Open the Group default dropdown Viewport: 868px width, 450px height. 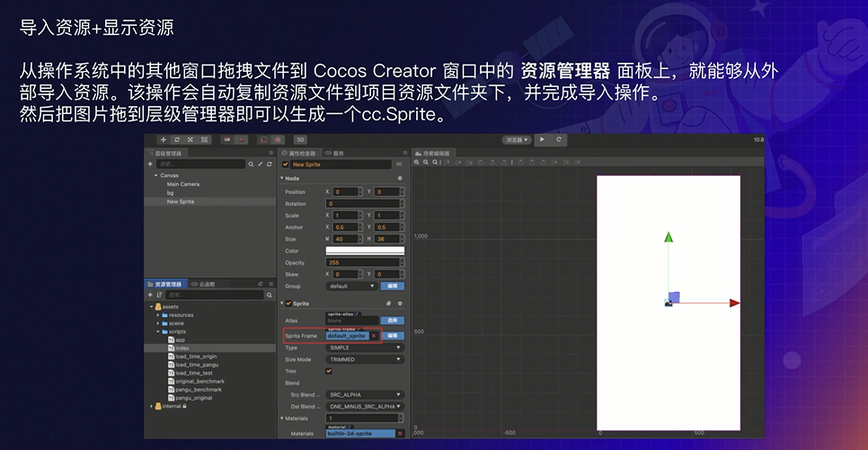tap(351, 287)
